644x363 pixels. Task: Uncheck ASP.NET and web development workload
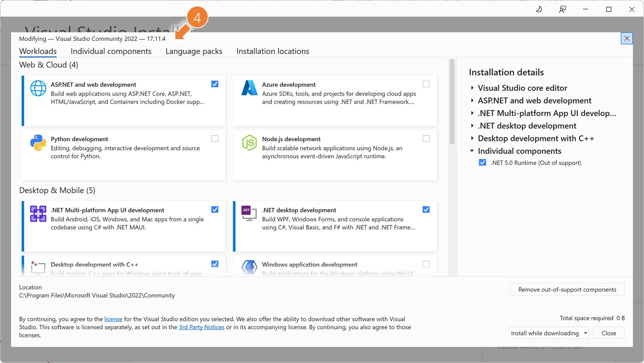point(215,84)
